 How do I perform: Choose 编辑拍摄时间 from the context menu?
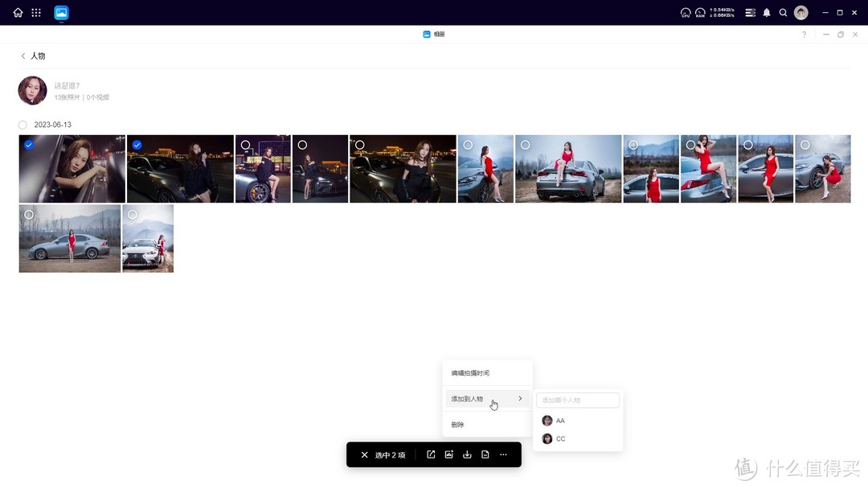(470, 373)
